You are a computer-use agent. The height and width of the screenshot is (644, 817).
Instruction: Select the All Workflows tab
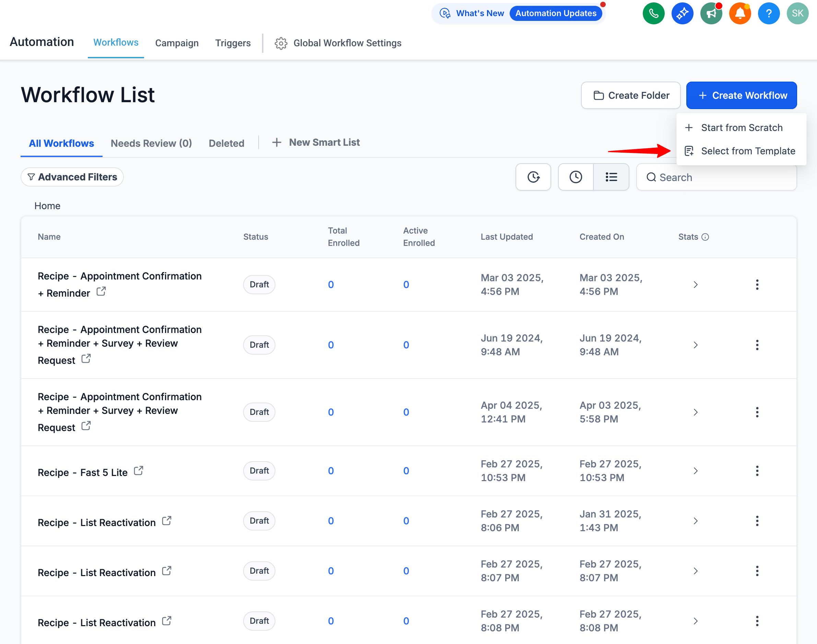(61, 143)
